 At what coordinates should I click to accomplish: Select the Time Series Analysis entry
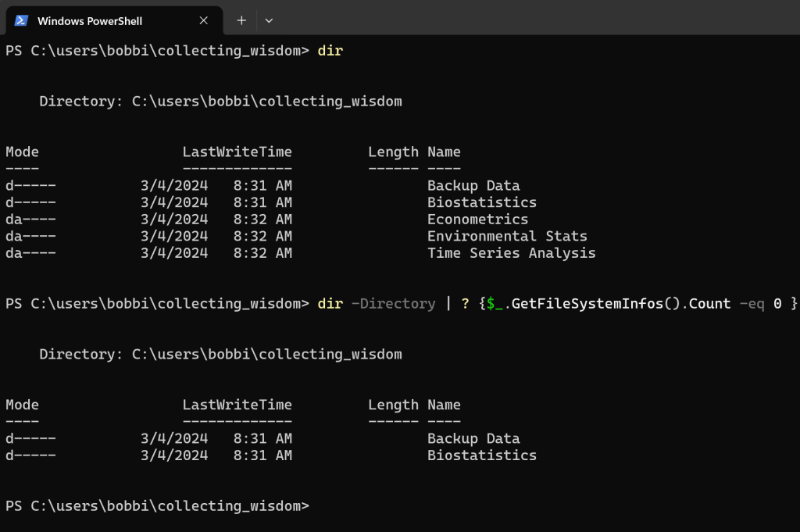(x=511, y=252)
